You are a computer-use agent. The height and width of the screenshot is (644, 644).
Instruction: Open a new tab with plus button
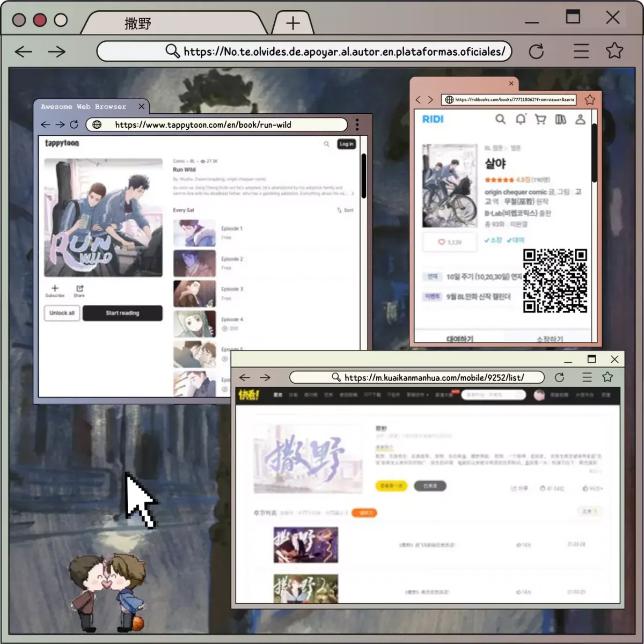tap(293, 23)
